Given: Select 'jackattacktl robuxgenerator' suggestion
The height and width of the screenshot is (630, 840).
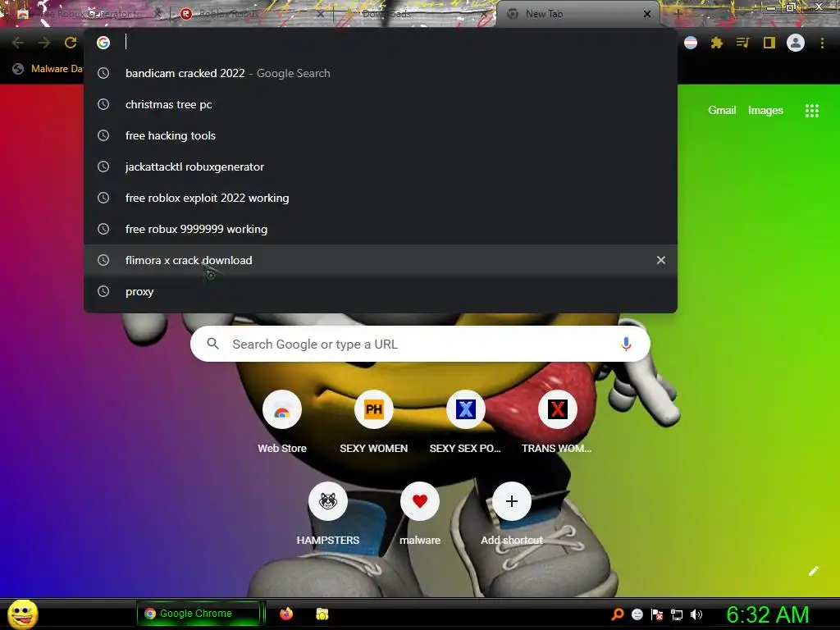Looking at the screenshot, I should coord(381,167).
